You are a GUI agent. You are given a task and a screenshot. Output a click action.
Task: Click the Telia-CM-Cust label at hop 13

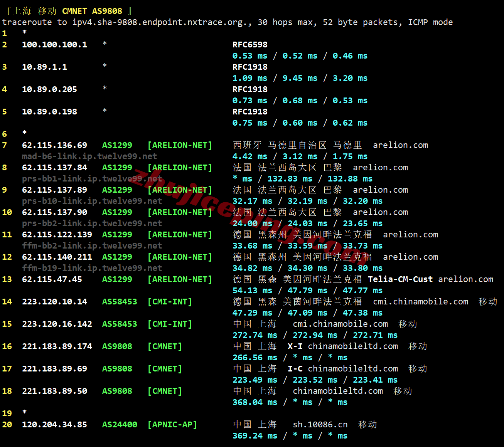tap(400, 279)
